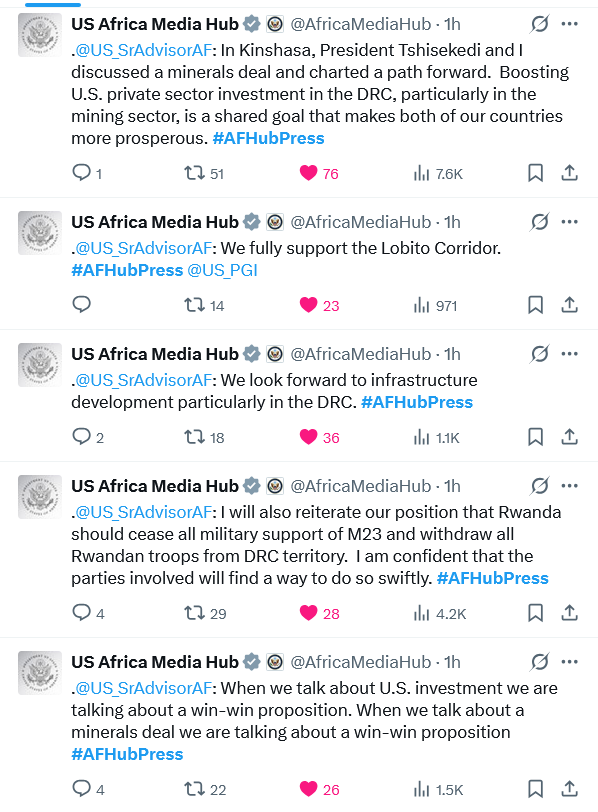Like the infrastructure development tweet
Image resolution: width=598 pixels, height=812 pixels.
[x=309, y=437]
